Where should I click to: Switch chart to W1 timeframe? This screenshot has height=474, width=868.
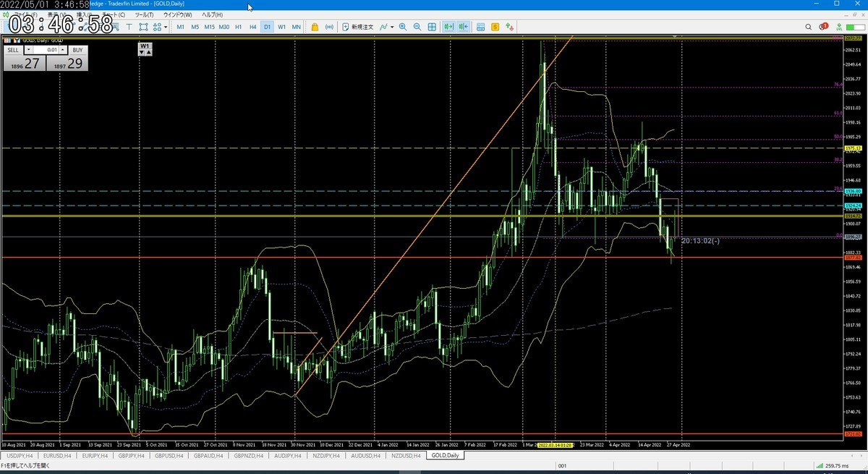pyautogui.click(x=281, y=27)
